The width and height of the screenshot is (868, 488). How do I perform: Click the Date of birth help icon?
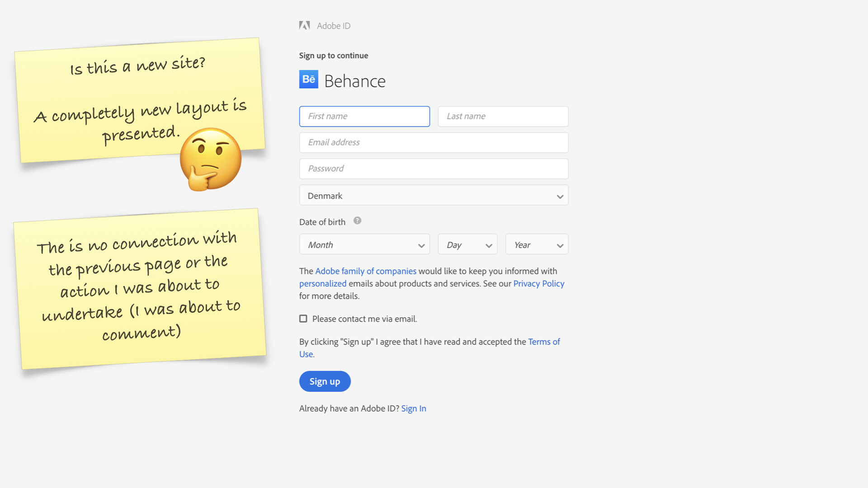pos(357,221)
